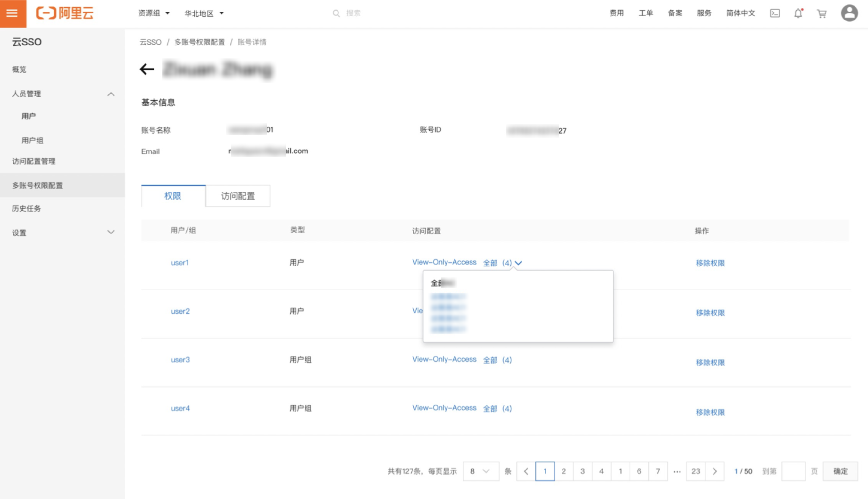Click the search magnifier icon
Image resolution: width=868 pixels, height=499 pixels.
336,13
